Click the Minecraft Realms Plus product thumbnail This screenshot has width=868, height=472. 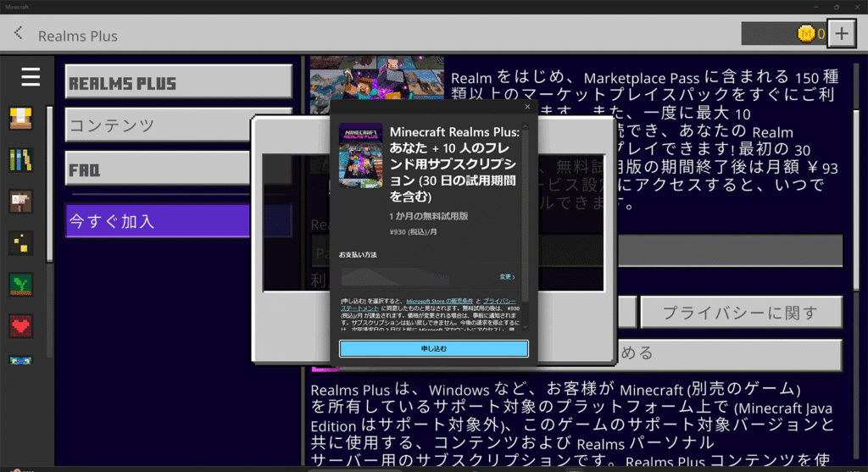point(360,155)
